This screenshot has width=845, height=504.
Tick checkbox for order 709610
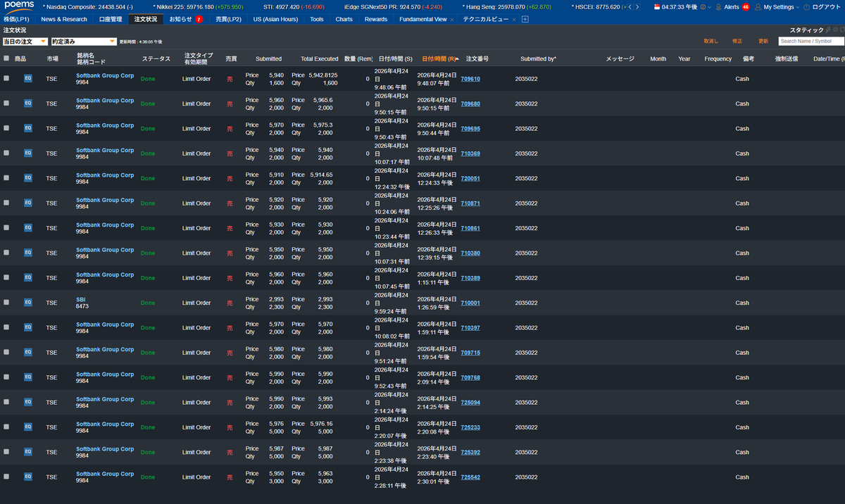tap(6, 78)
